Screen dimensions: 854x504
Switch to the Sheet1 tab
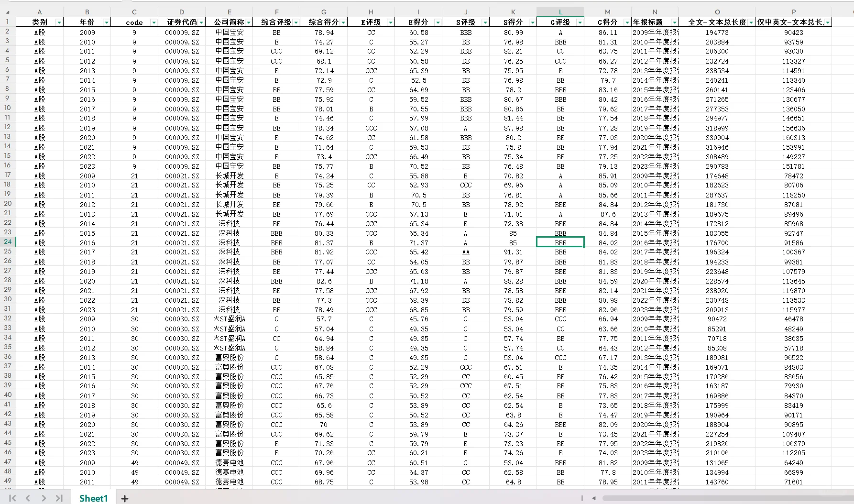[x=93, y=498]
